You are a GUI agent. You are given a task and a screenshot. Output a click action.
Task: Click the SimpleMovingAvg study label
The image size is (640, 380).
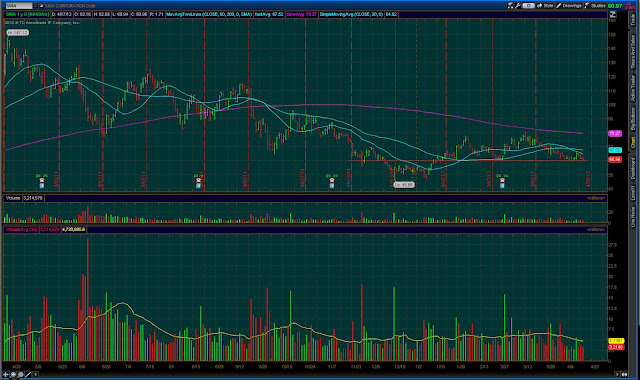(x=351, y=14)
